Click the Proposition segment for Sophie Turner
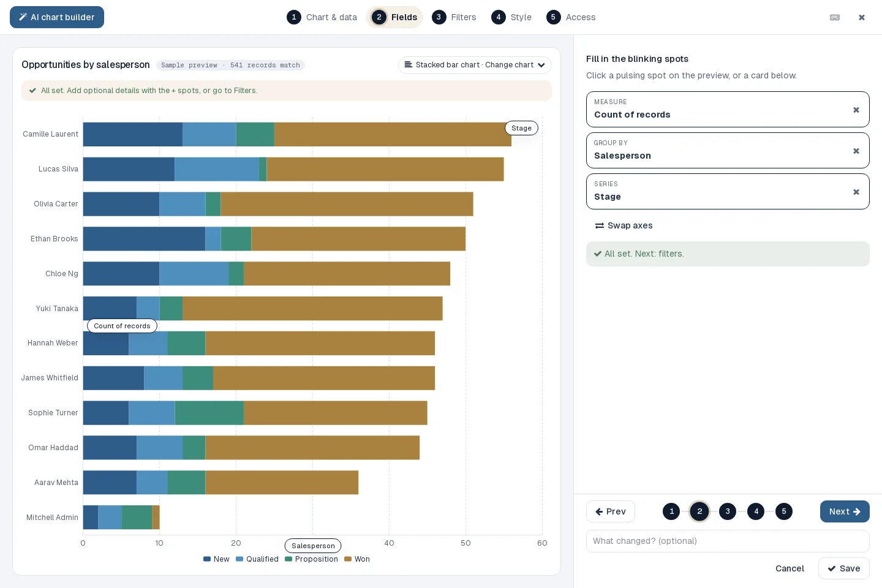Screen dimensions: 882x588 tap(209, 413)
